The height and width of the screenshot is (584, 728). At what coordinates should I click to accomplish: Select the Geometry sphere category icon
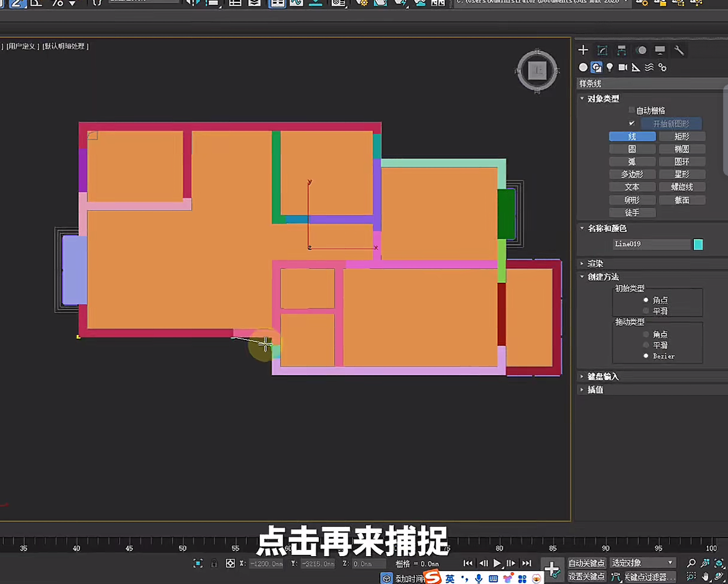pos(583,68)
